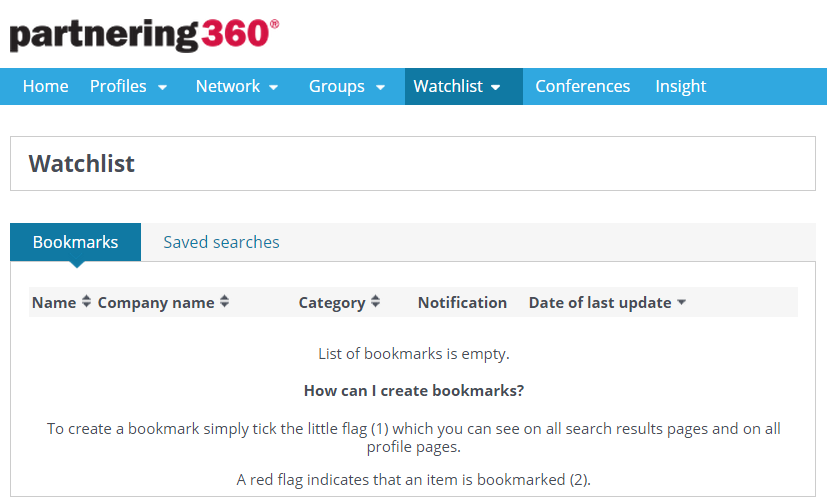This screenshot has width=827, height=502.
Task: Click 'List of bookmarks is empty.' text
Action: [x=414, y=354]
